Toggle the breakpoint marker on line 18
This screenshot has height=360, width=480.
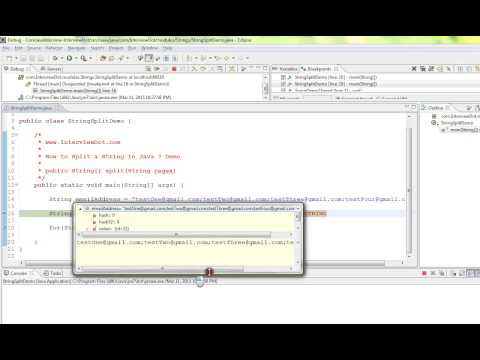coord(4,228)
